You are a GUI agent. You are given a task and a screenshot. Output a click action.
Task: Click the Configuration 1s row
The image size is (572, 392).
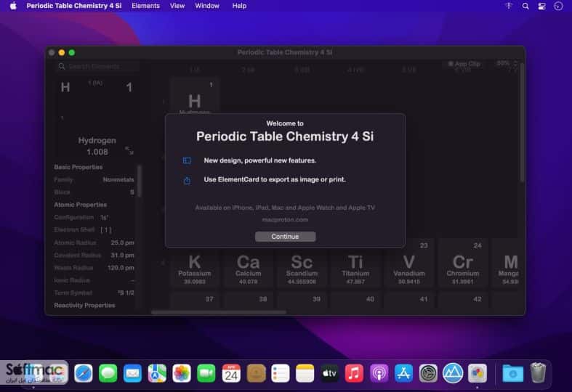[x=94, y=218]
